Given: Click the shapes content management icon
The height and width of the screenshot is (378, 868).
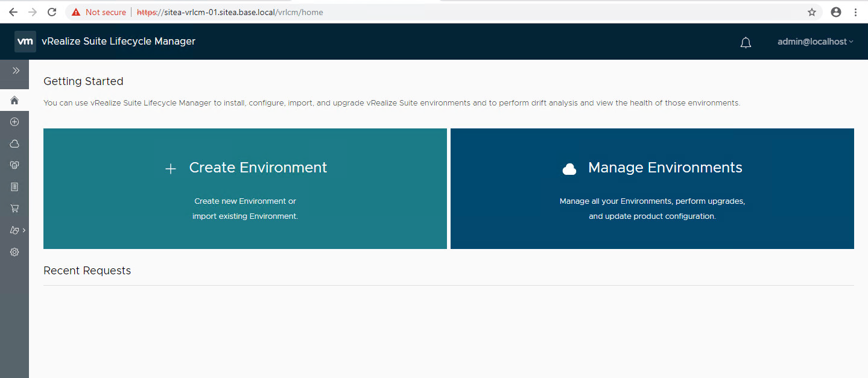Looking at the screenshot, I should (14, 230).
